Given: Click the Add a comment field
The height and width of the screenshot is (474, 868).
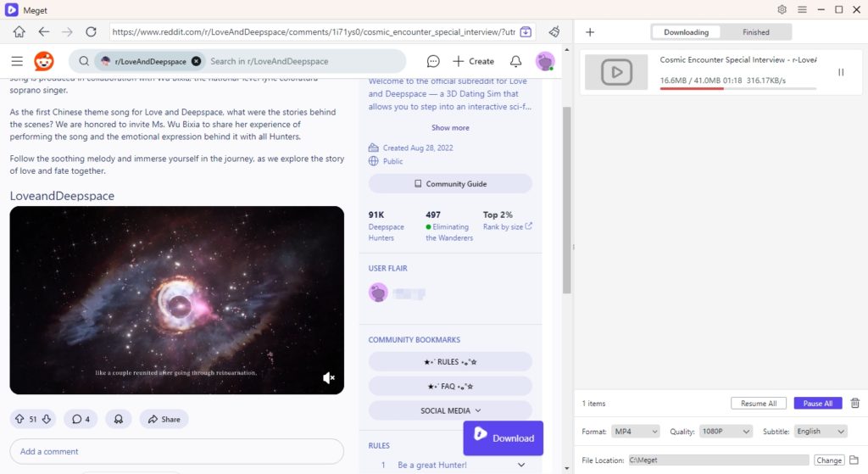Looking at the screenshot, I should tap(176, 451).
